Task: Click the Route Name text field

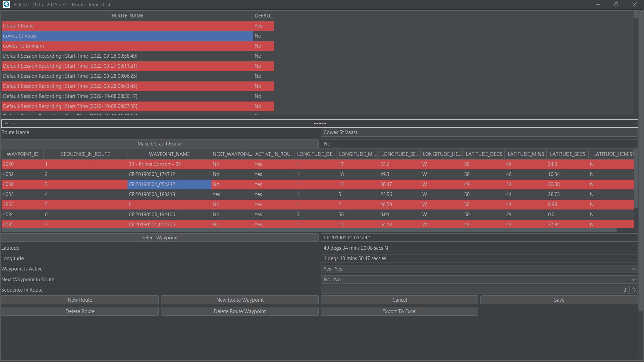Action: [x=479, y=132]
